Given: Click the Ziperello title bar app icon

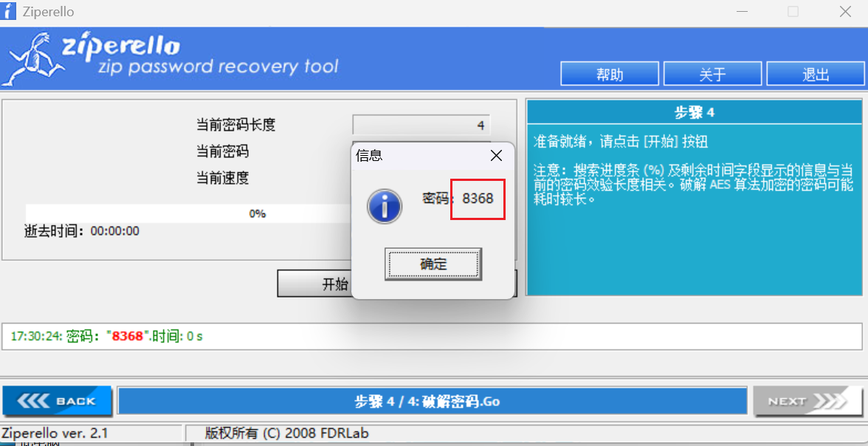Looking at the screenshot, I should pos(8,11).
